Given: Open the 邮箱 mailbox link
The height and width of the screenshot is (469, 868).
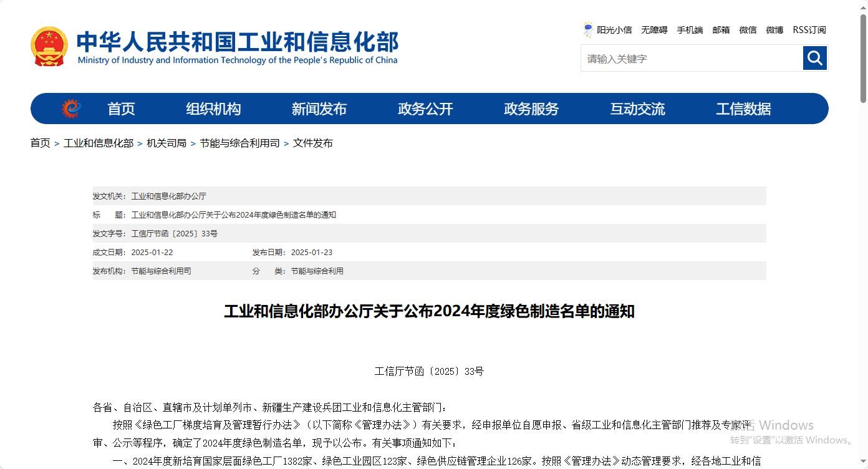Looking at the screenshot, I should click(x=721, y=30).
